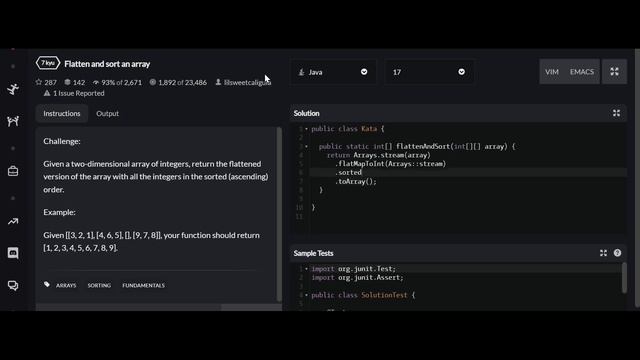Toggle fullscreen editor with top-right expand icon

(x=614, y=72)
